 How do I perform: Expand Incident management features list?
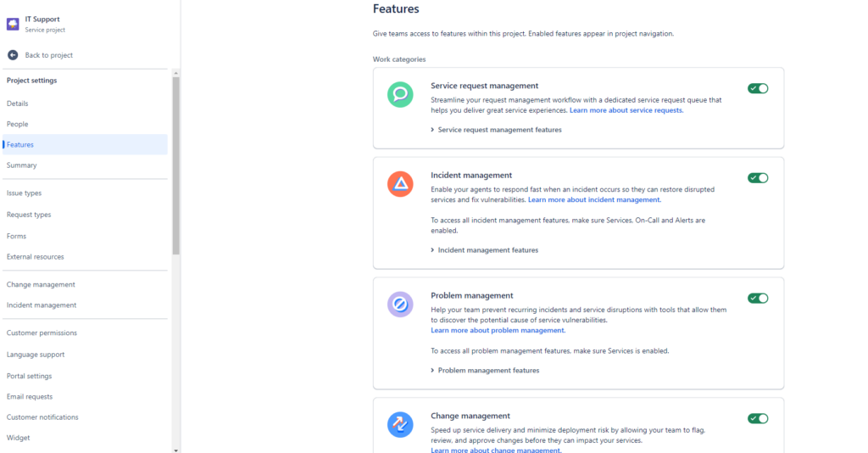(484, 250)
